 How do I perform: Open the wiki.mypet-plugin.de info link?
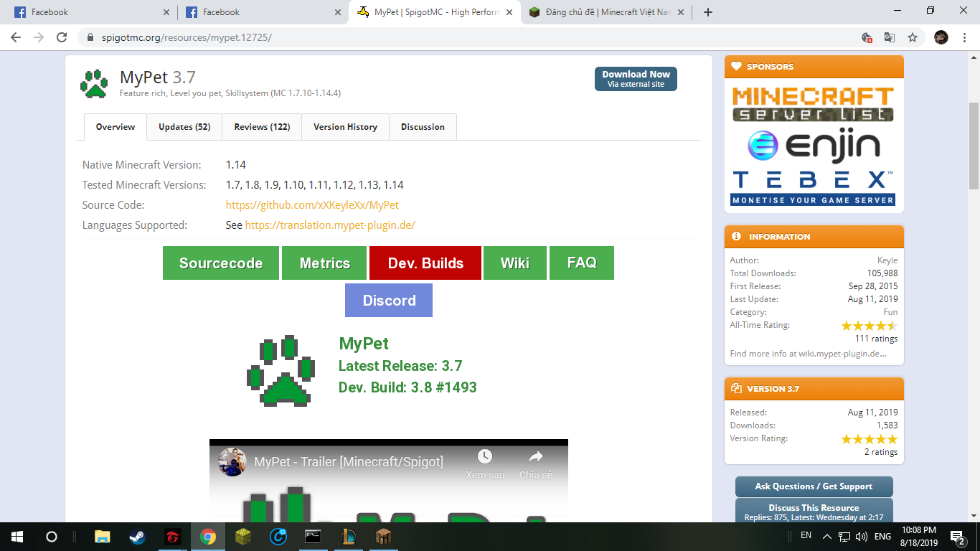click(809, 354)
